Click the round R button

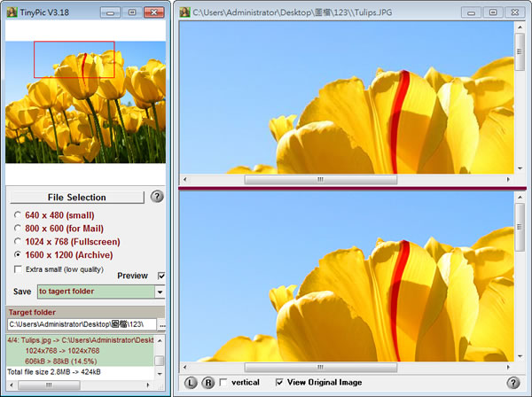click(208, 383)
